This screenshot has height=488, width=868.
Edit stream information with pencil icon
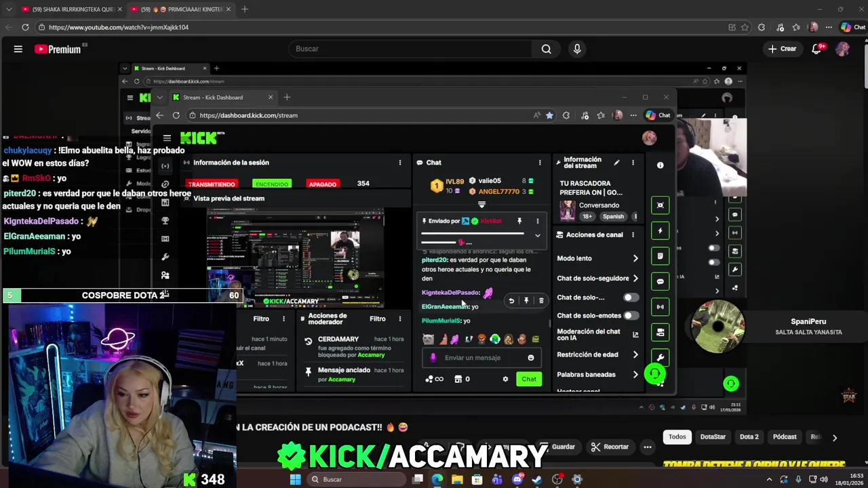(x=616, y=163)
